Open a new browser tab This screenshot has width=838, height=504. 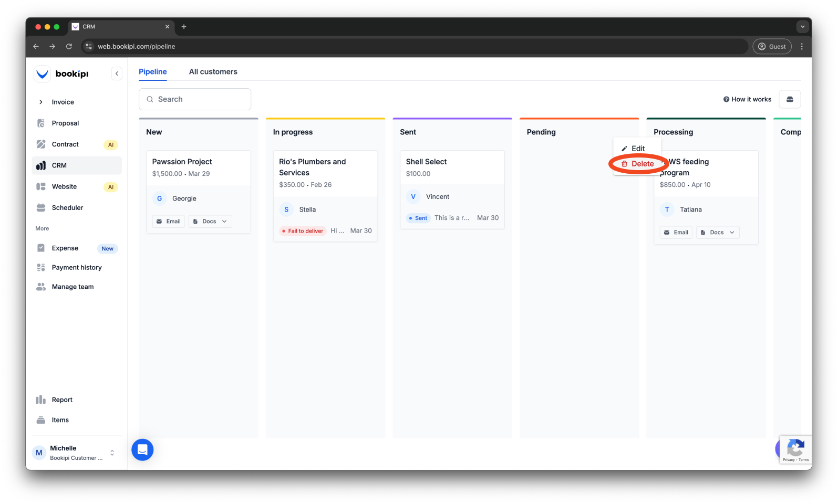coord(184,27)
